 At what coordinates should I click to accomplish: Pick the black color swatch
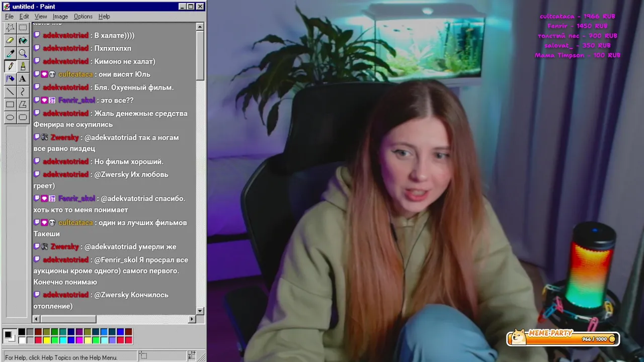click(x=22, y=332)
